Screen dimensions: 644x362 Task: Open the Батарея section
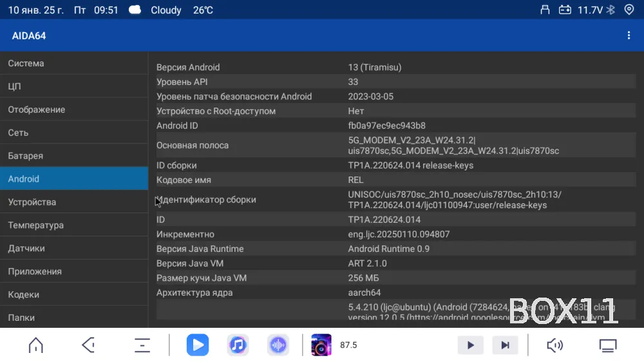(x=74, y=156)
